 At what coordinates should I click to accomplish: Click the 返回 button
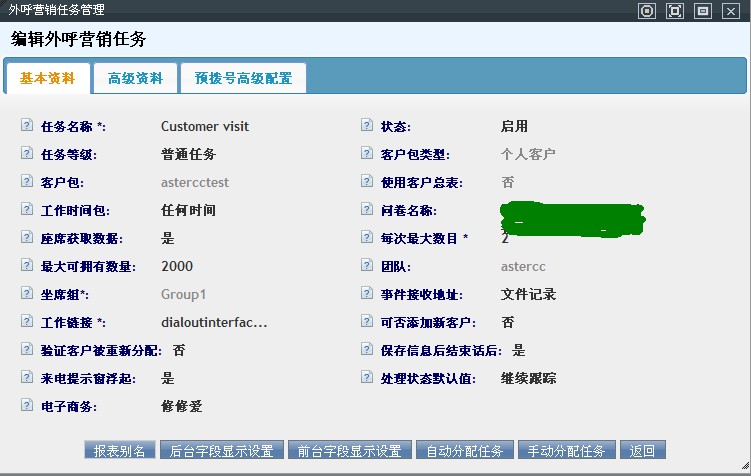(x=642, y=451)
